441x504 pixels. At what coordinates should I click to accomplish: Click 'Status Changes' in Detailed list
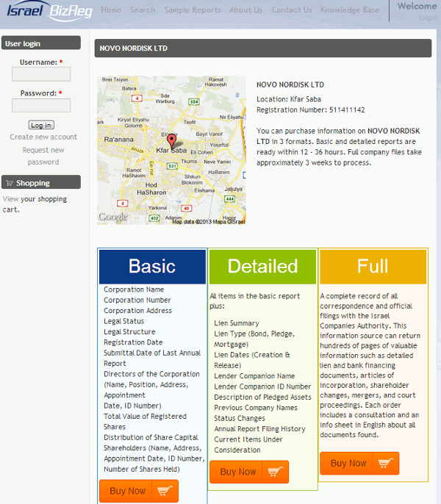(240, 418)
